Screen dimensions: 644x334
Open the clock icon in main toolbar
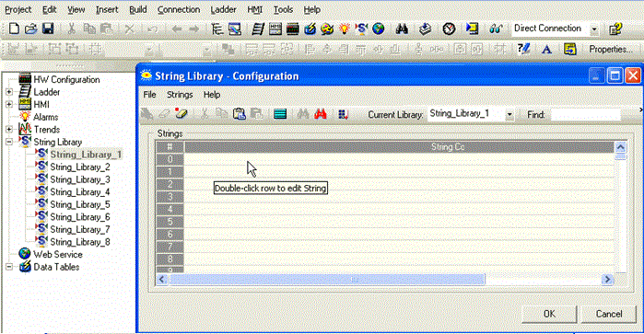point(449,29)
